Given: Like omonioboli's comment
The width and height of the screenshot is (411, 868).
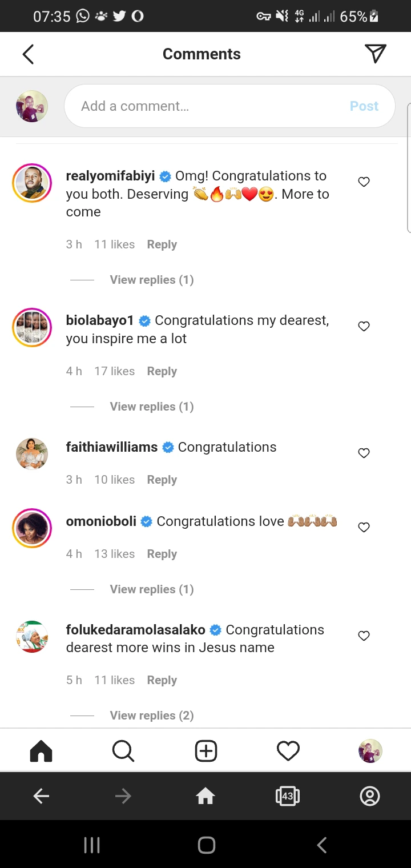Looking at the screenshot, I should click(364, 527).
